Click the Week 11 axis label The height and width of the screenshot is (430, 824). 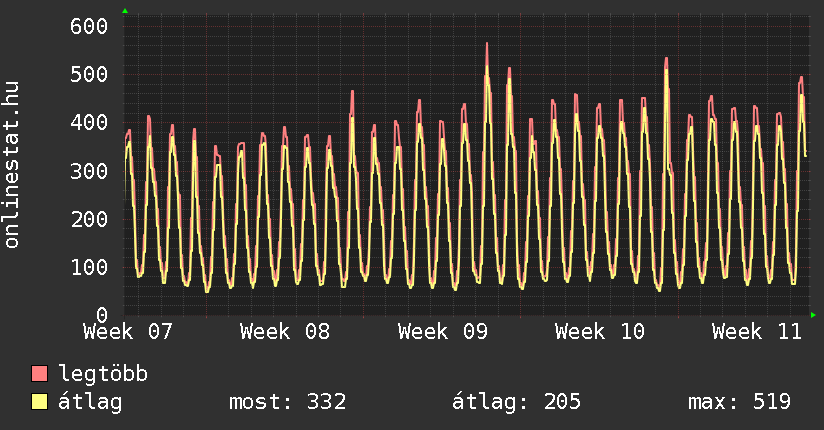click(x=757, y=332)
